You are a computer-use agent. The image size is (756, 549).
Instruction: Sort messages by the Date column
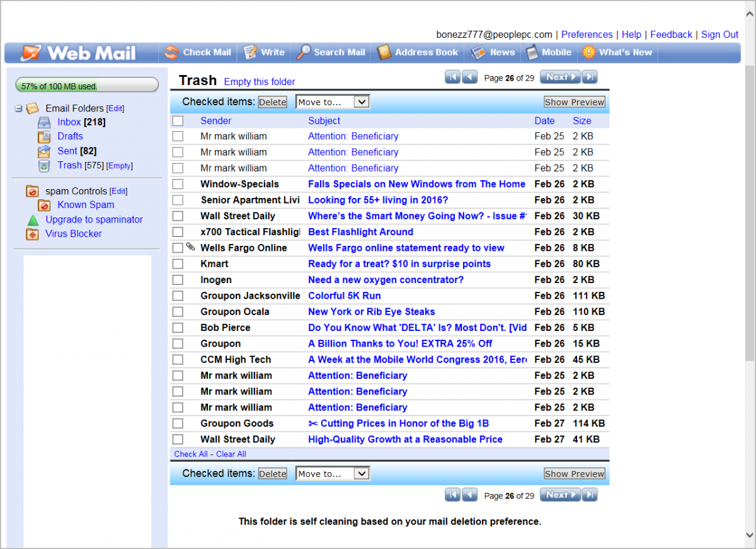tap(544, 121)
